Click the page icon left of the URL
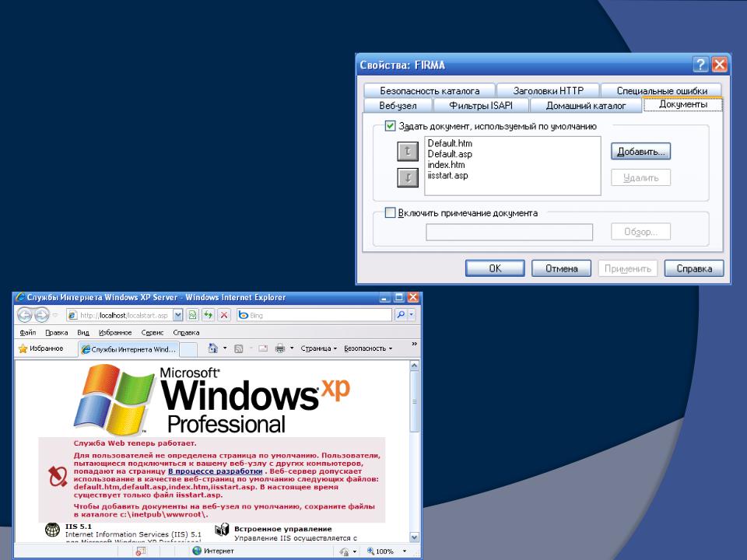The width and height of the screenshot is (747, 560). (72, 315)
